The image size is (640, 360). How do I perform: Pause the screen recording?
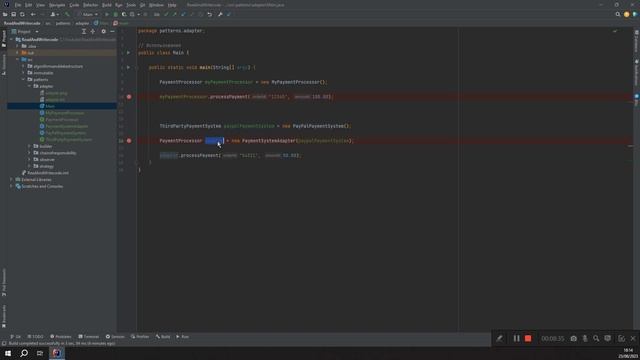(x=516, y=338)
